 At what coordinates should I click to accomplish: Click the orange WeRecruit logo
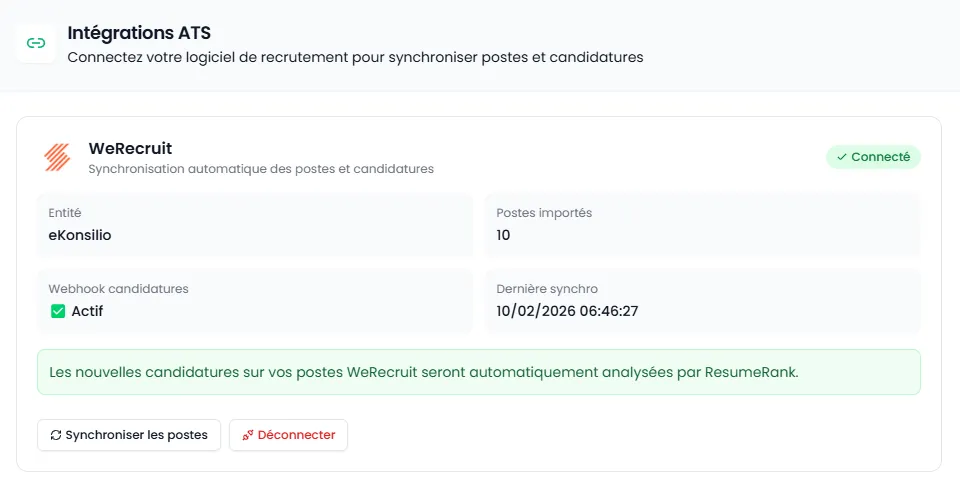click(58, 157)
